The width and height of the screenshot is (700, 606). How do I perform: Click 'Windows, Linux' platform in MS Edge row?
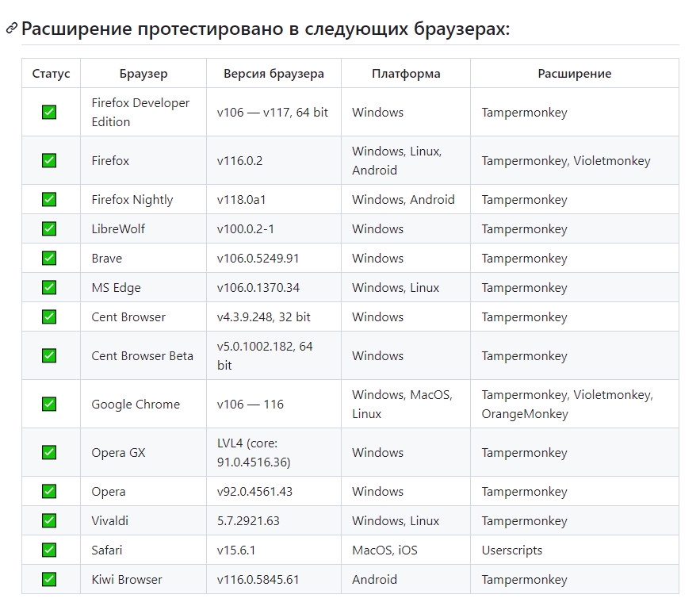406,287
